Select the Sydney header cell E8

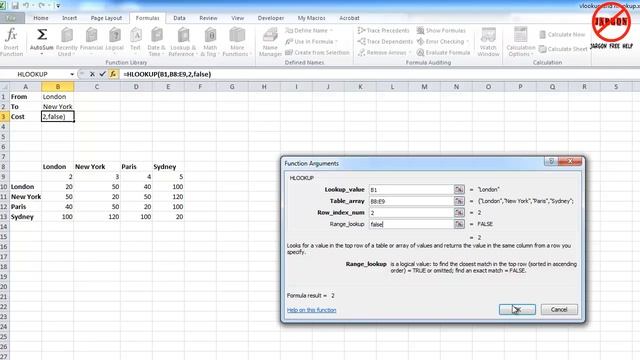click(x=168, y=167)
